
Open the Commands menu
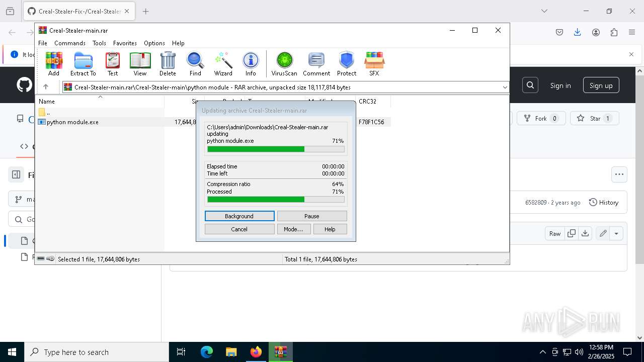pos(70,43)
